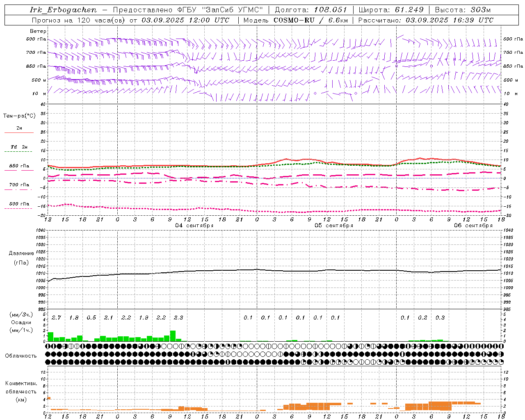The width and height of the screenshot is (525, 420).
Task: Select the Давление panel label
Action: coord(21,253)
